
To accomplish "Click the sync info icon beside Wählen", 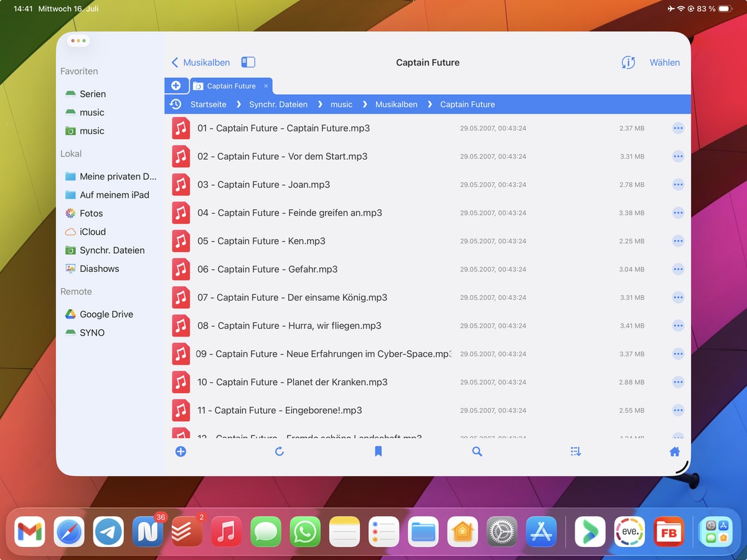I will click(628, 62).
